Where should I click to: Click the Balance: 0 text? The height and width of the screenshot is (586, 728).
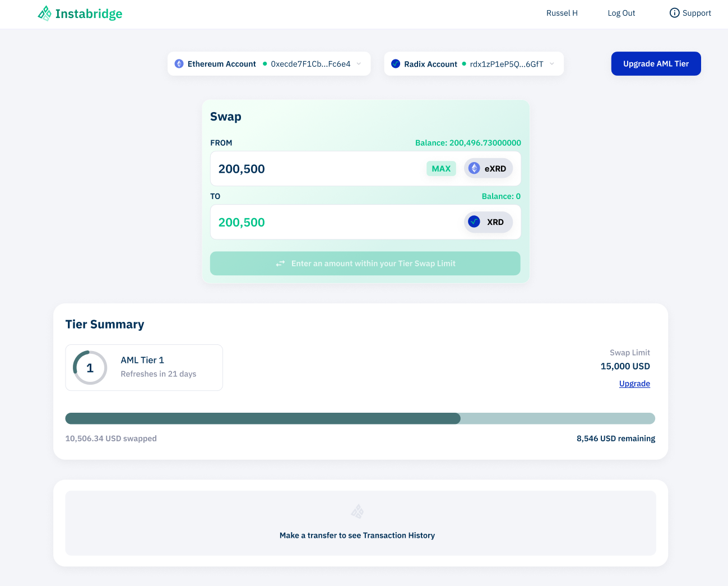pos(501,196)
